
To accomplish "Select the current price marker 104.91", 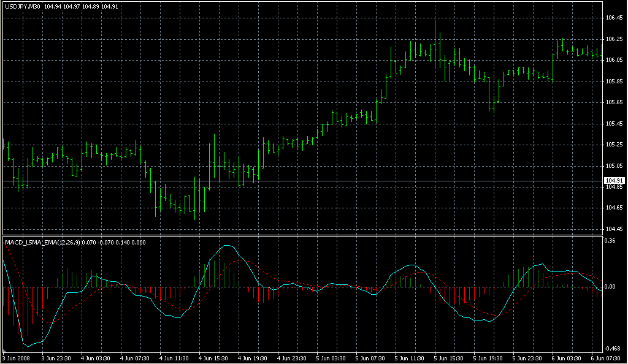I will pos(613,180).
